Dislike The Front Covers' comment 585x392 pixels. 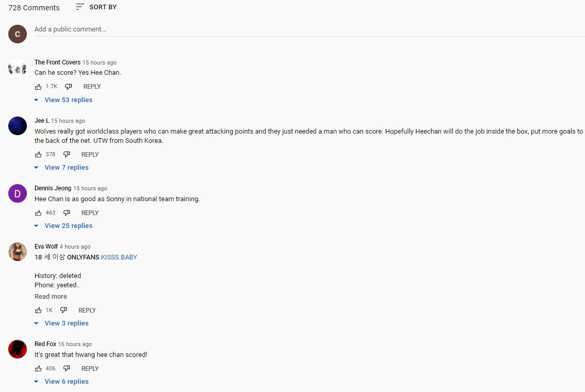(x=68, y=87)
